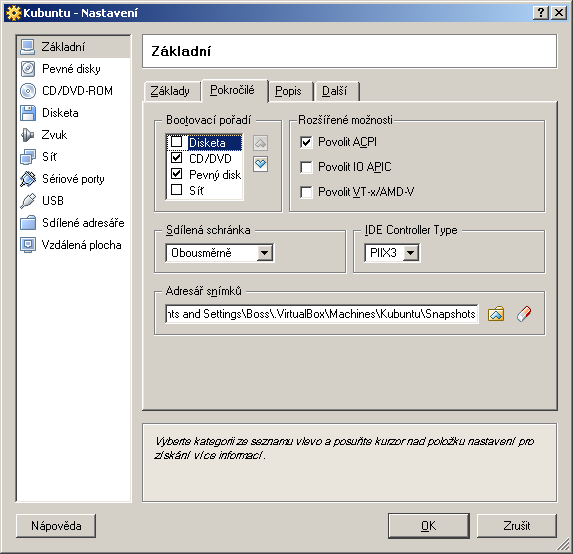Toggle Disketa boot checkbox
573x554 pixels.
click(177, 142)
